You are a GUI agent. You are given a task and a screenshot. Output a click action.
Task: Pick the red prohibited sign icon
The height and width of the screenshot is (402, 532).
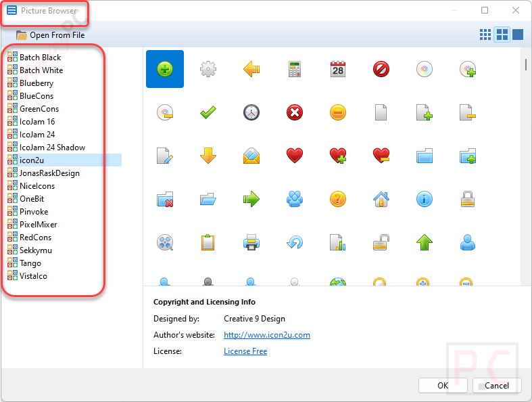(x=381, y=69)
